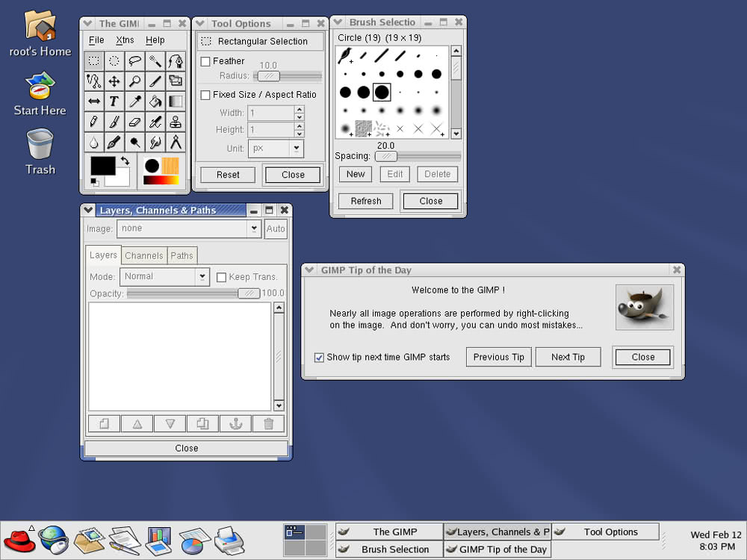Open the File menu in The GIMP

coord(96,40)
